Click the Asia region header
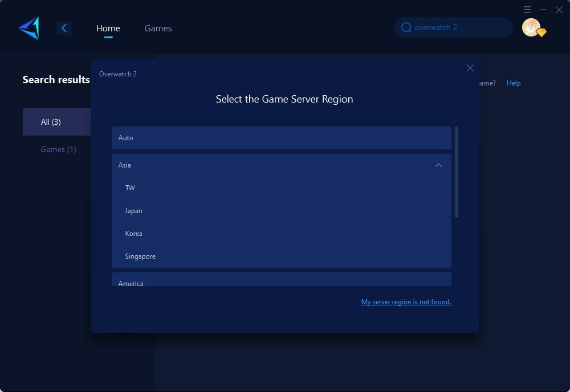Image resolution: width=570 pixels, height=392 pixels. (282, 165)
